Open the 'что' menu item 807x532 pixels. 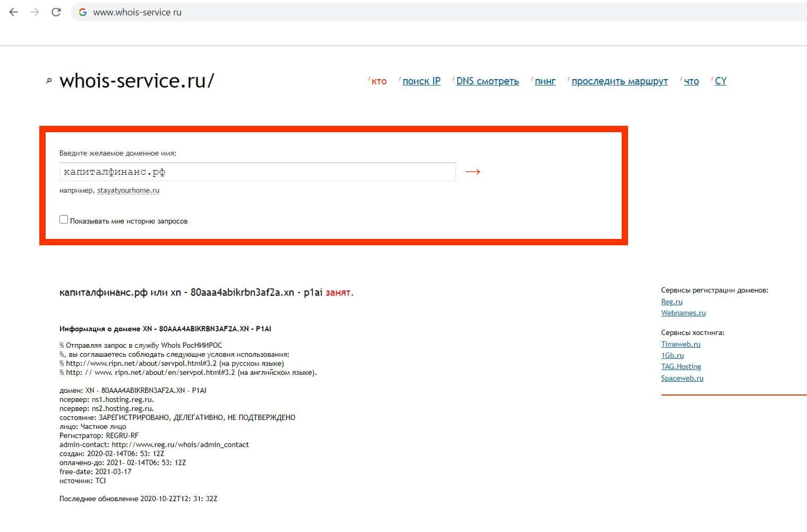coord(691,81)
